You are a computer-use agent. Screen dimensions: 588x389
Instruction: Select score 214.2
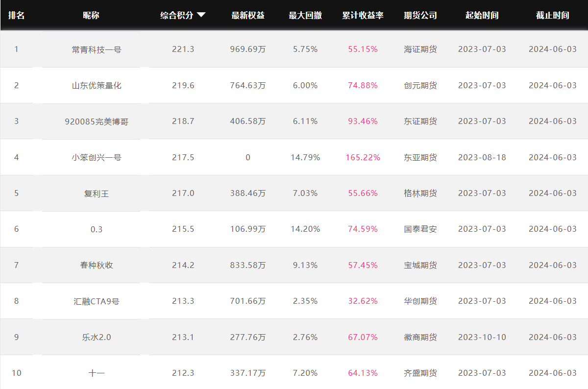pyautogui.click(x=183, y=265)
